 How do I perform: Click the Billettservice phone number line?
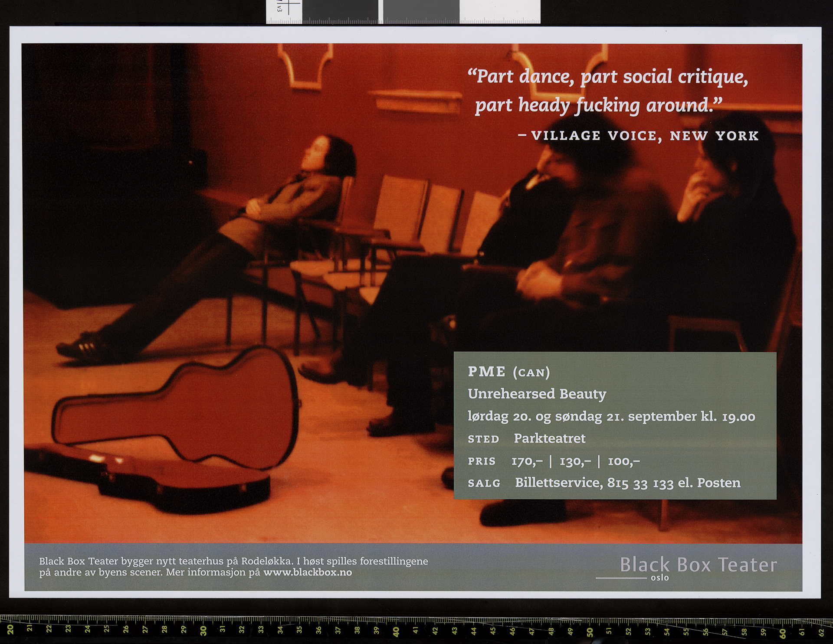(627, 483)
